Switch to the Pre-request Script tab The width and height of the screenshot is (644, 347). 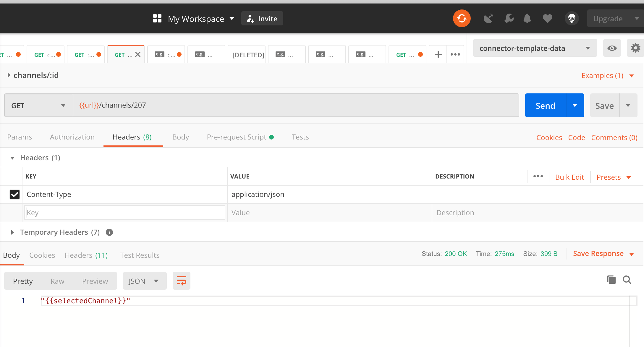[237, 137]
